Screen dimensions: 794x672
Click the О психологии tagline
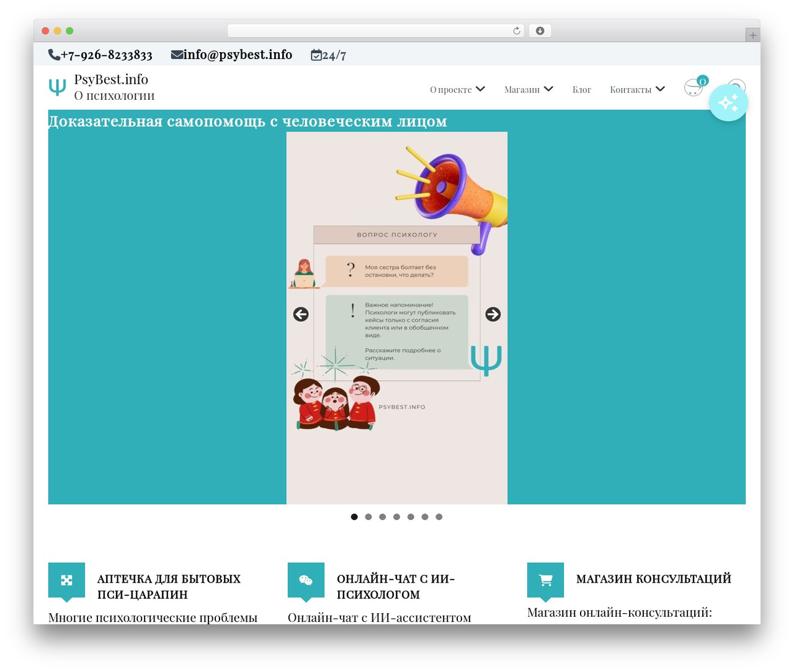[114, 95]
